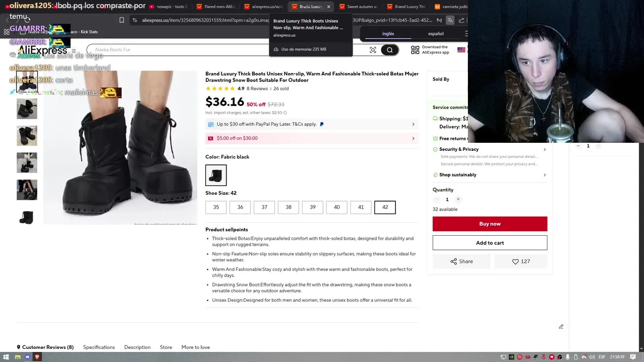The image size is (644, 362).
Task: Open Description tab
Action: [x=137, y=347]
